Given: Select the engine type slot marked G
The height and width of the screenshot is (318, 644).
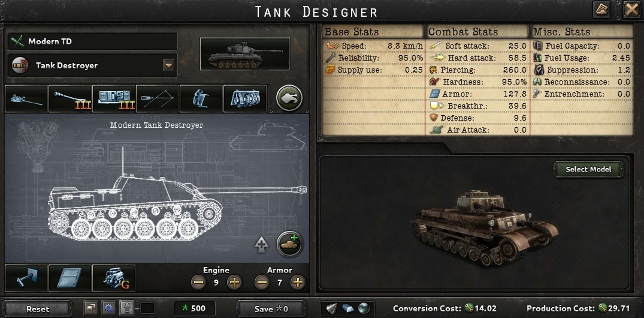Looking at the screenshot, I should 114,278.
